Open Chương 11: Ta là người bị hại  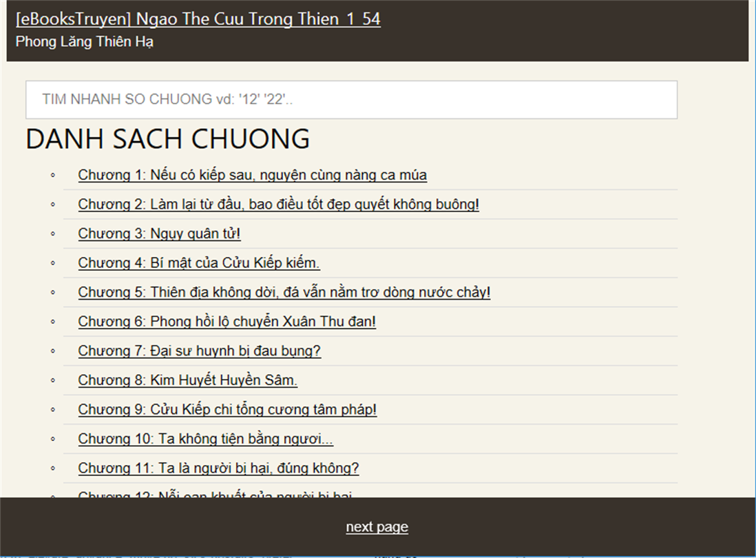[x=218, y=468]
